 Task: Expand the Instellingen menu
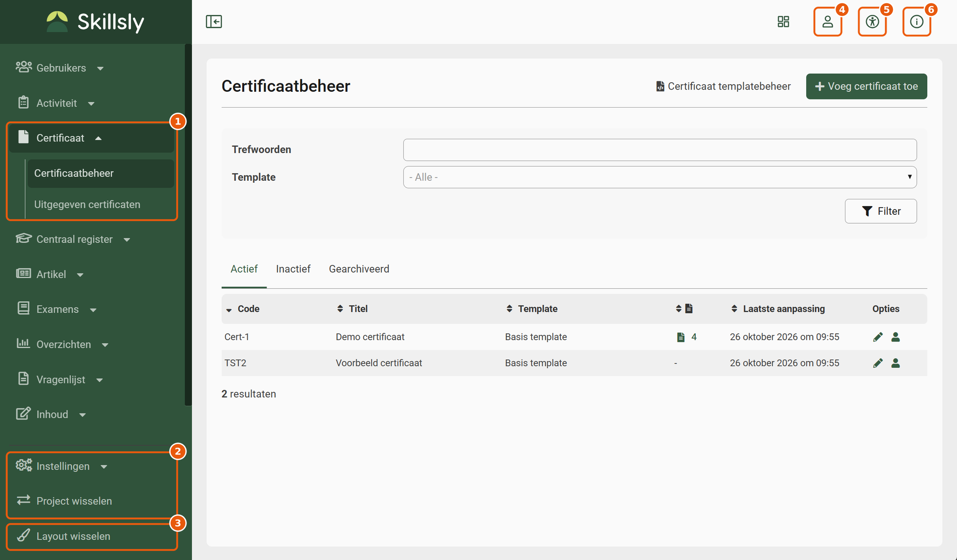pyautogui.click(x=61, y=466)
